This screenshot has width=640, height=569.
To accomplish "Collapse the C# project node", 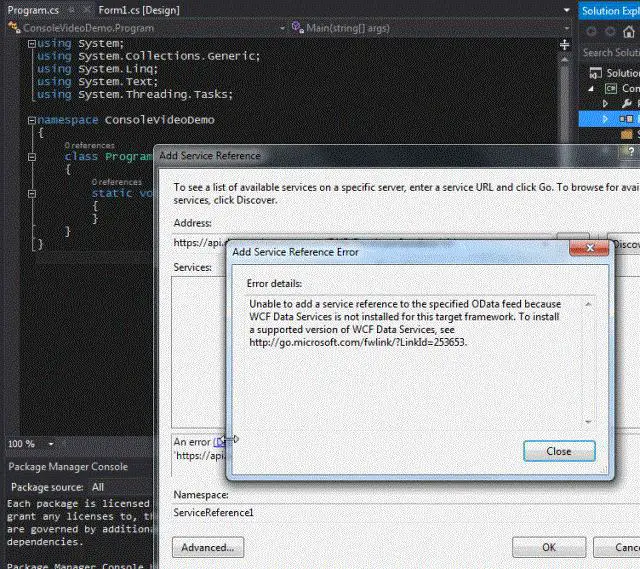I will coord(591,89).
